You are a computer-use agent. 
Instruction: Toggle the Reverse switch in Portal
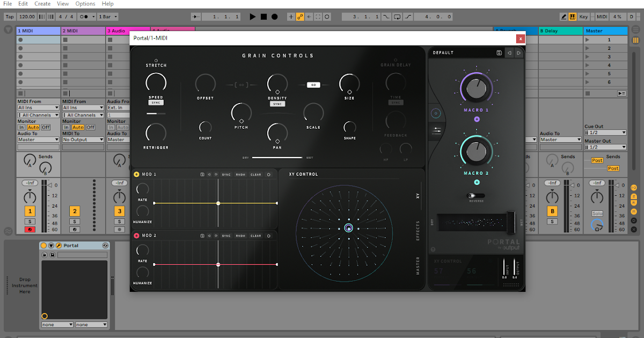click(475, 196)
